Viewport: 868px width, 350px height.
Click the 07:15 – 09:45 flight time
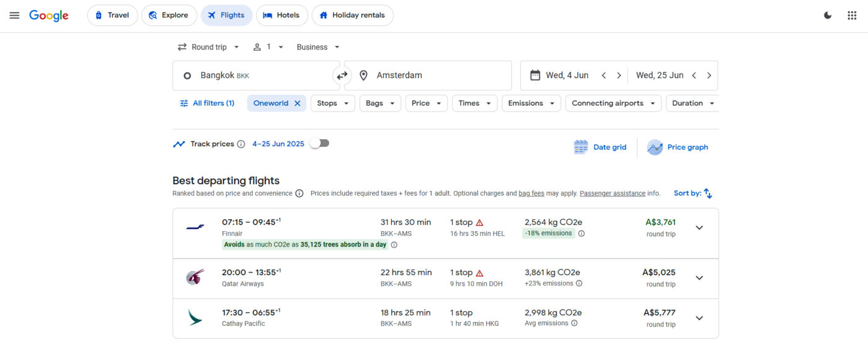[x=251, y=222]
